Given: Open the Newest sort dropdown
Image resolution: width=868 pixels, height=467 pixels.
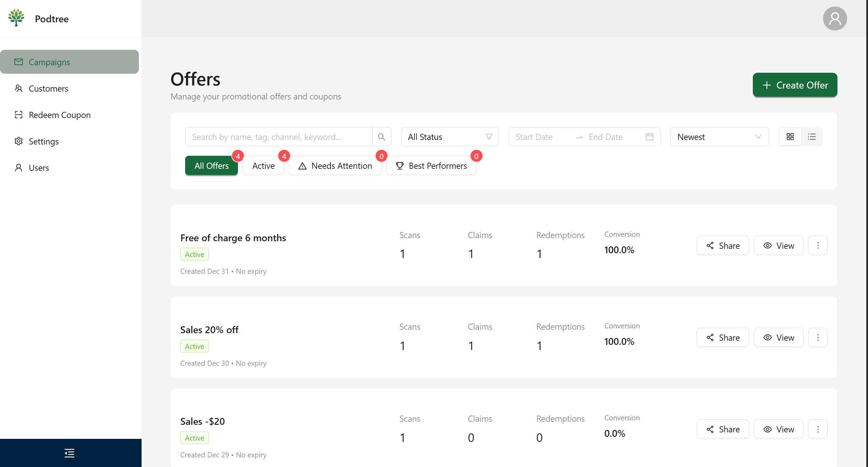Looking at the screenshot, I should [x=719, y=137].
